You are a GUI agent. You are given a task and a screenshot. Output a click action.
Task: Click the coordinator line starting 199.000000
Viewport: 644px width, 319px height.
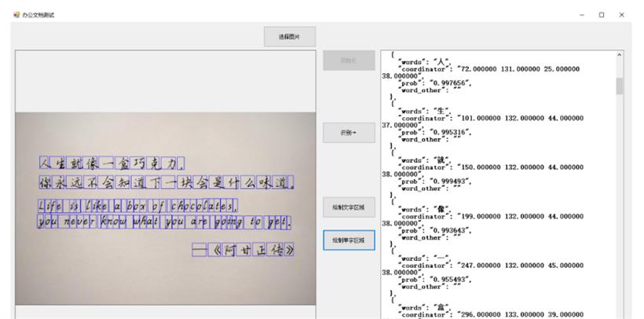coord(491,216)
